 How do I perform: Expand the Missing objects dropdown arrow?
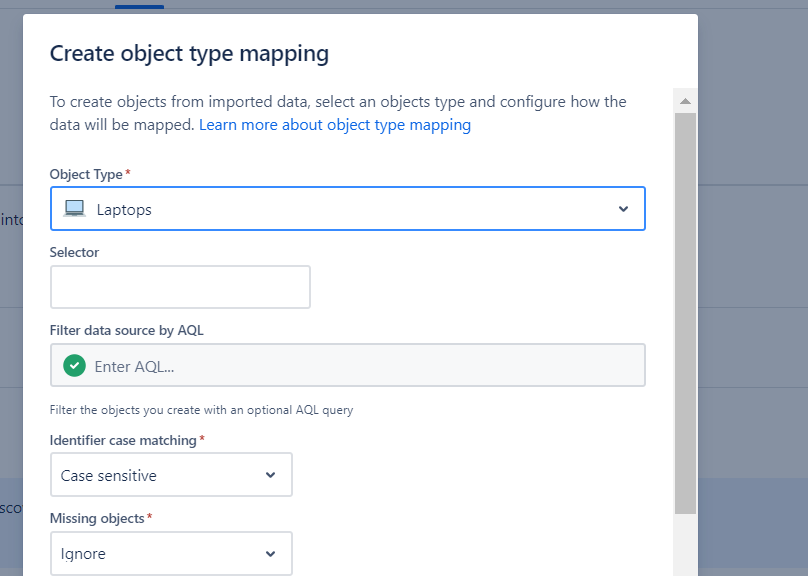pos(270,553)
